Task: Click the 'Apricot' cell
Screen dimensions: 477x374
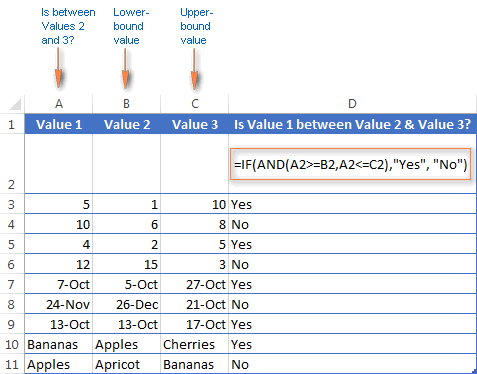Action: pyautogui.click(x=127, y=364)
